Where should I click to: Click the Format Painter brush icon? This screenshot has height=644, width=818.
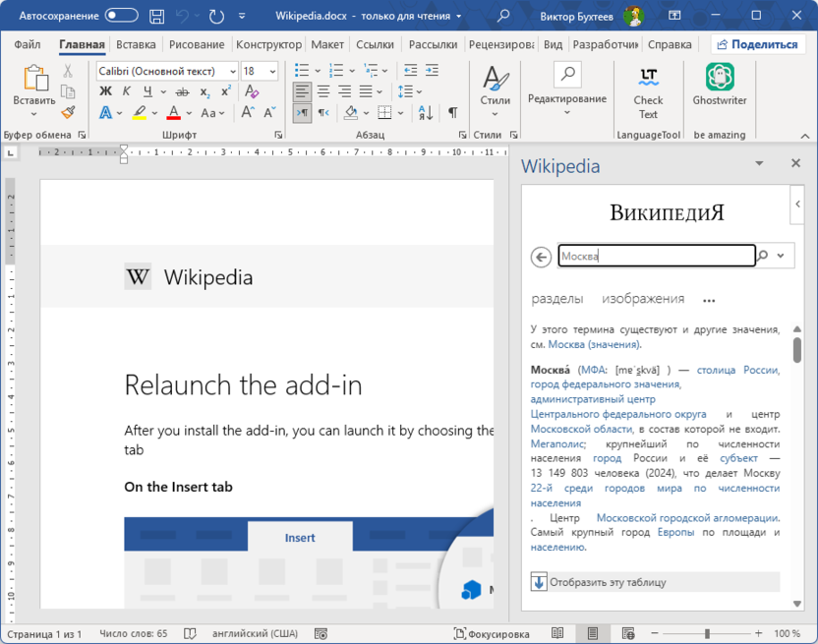pos(68,113)
